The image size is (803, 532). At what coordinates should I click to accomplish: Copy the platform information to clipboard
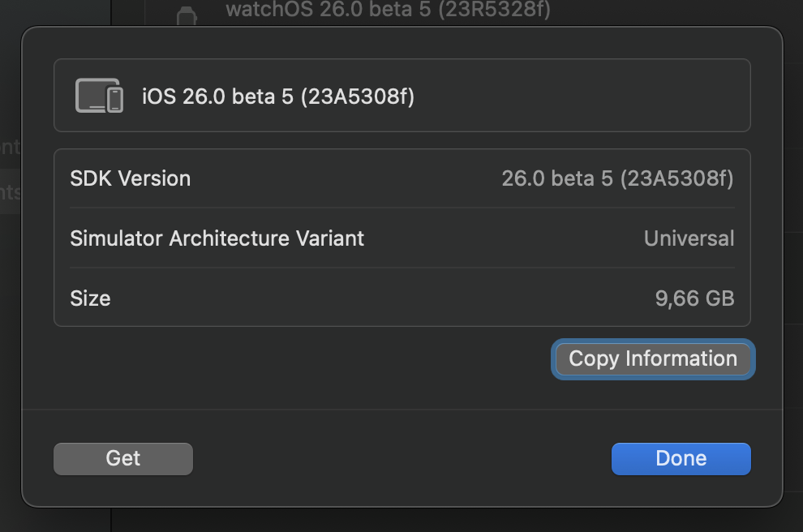click(653, 359)
